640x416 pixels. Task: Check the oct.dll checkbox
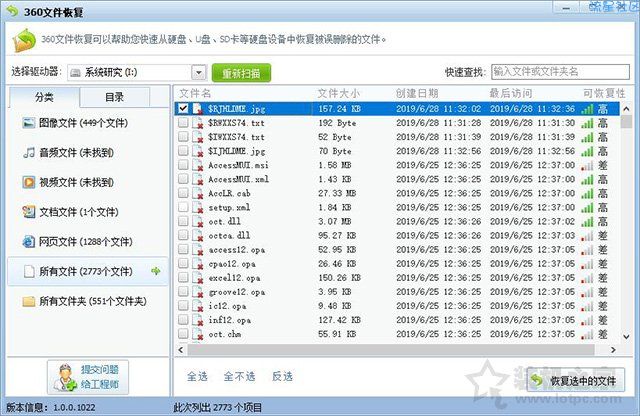tap(183, 221)
